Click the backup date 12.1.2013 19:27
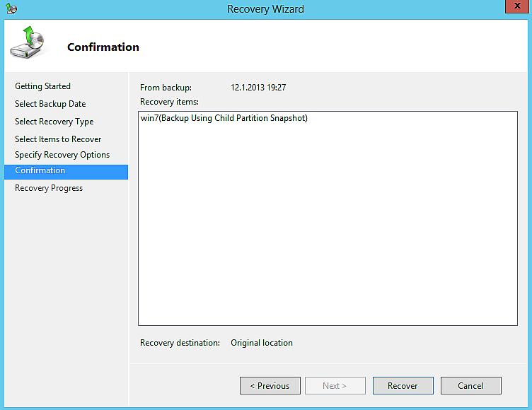The width and height of the screenshot is (532, 410). pyautogui.click(x=258, y=88)
